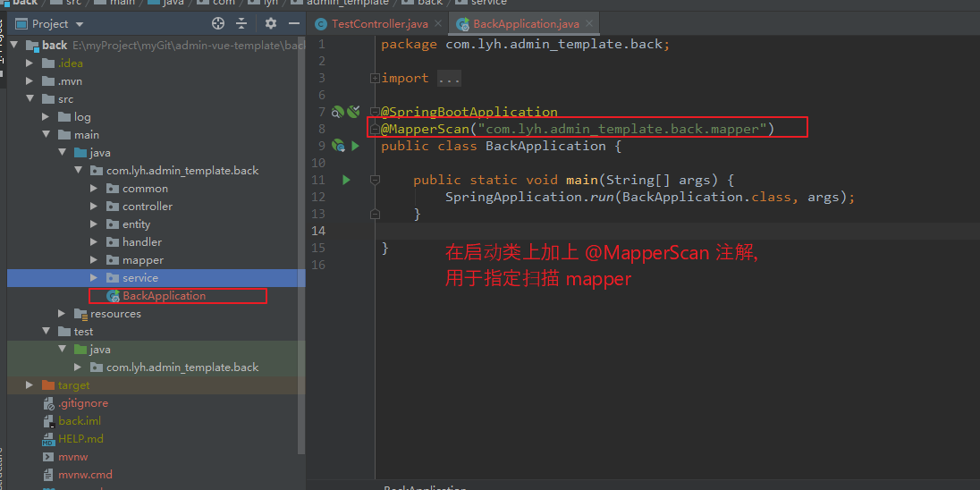The height and width of the screenshot is (490, 980).
Task: Click the package declaration on line 1
Action: [526, 45]
